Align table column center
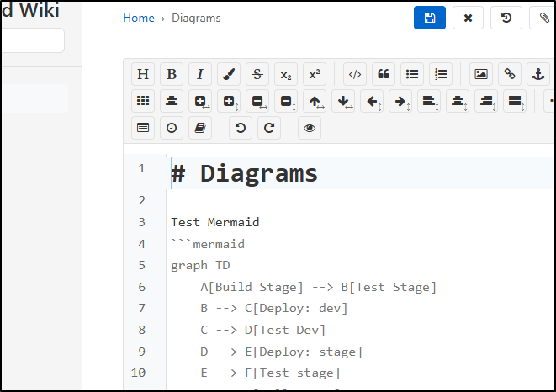 (458, 101)
